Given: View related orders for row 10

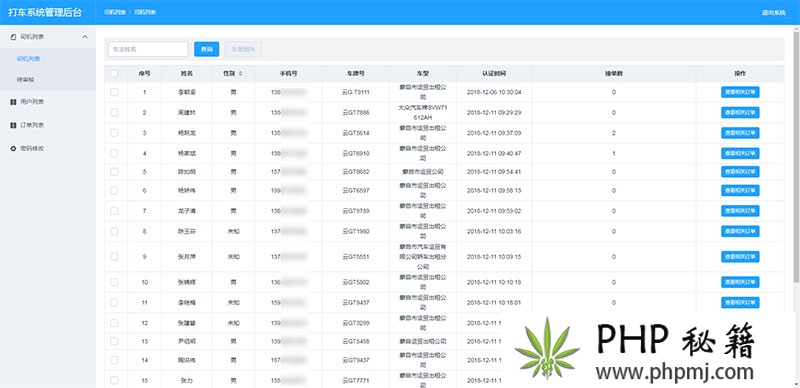Looking at the screenshot, I should click(740, 282).
